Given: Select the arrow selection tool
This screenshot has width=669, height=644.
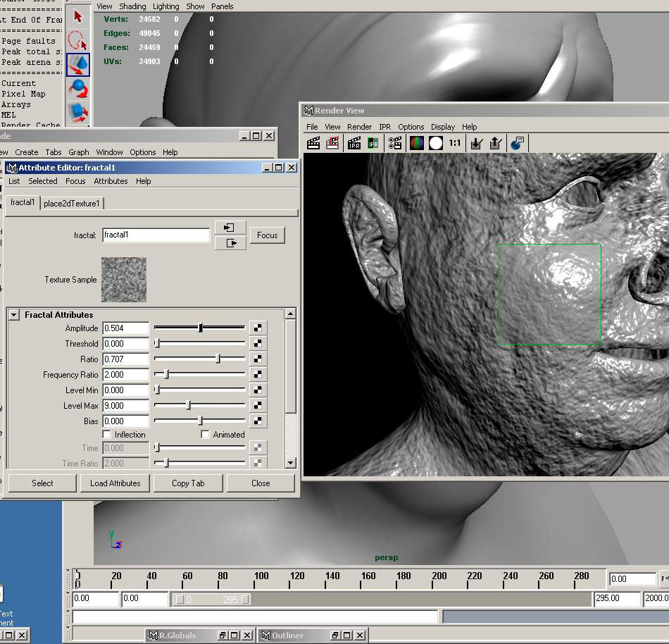Looking at the screenshot, I should [78, 16].
